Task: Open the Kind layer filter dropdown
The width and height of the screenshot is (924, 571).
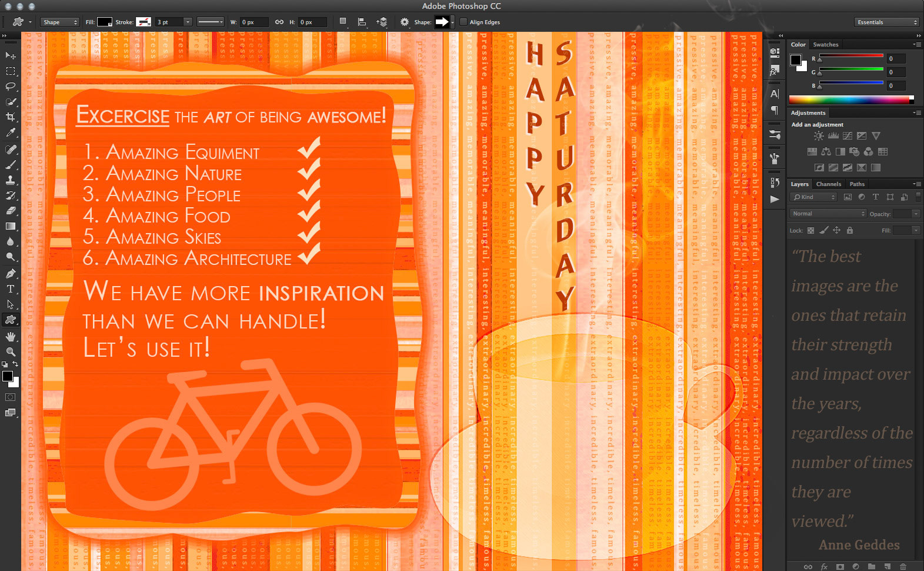Action: click(813, 197)
